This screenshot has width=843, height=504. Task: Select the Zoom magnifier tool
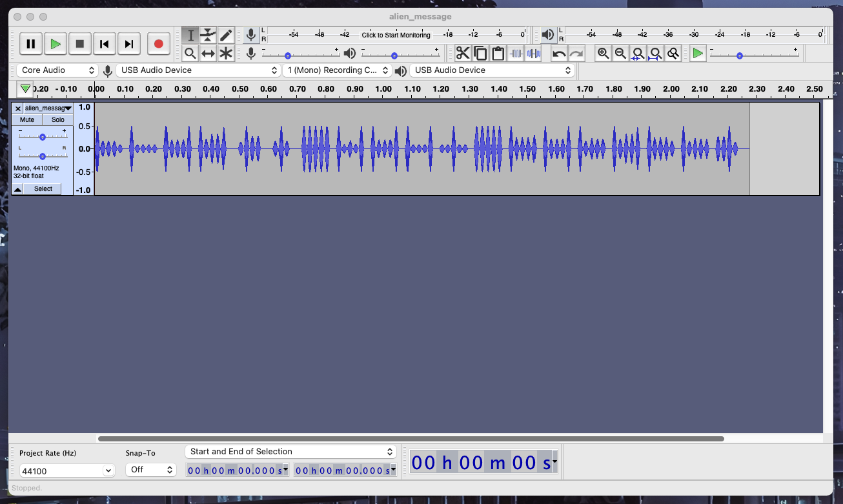pos(190,53)
